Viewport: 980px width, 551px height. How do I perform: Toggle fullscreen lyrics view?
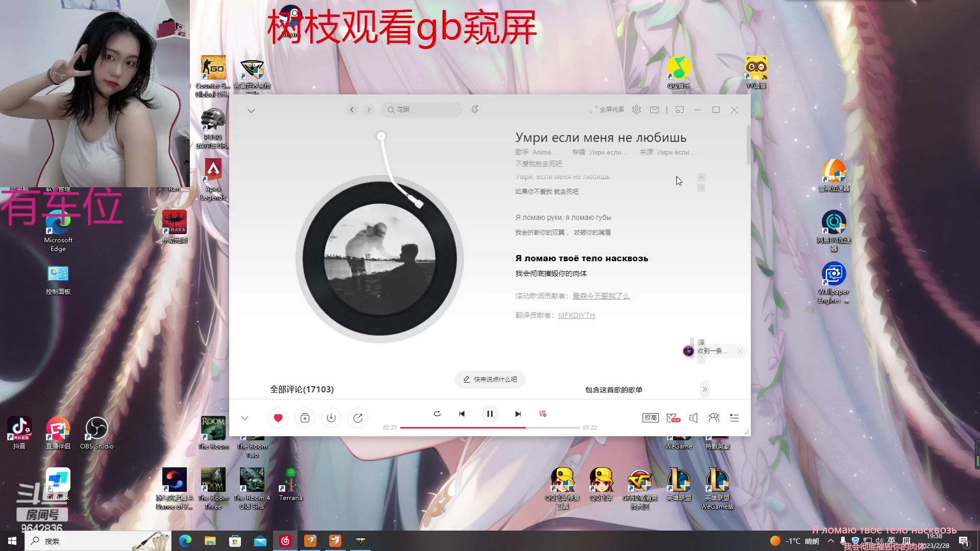pyautogui.click(x=604, y=110)
